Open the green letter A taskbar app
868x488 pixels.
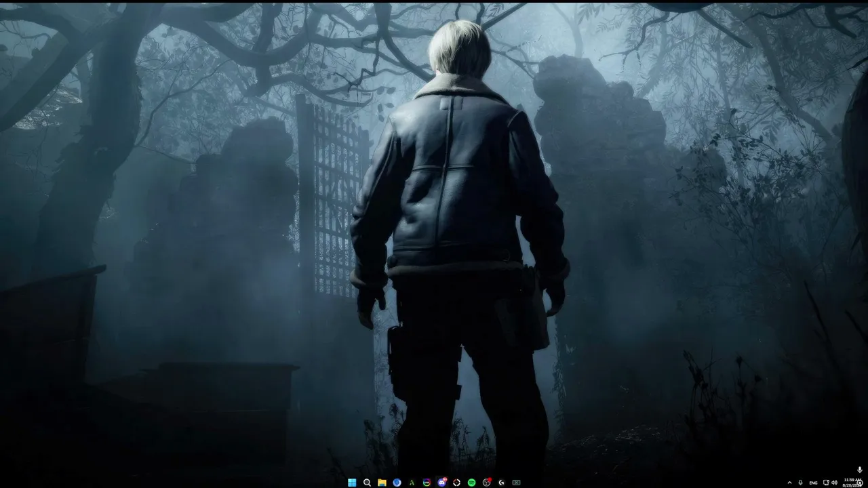point(412,483)
